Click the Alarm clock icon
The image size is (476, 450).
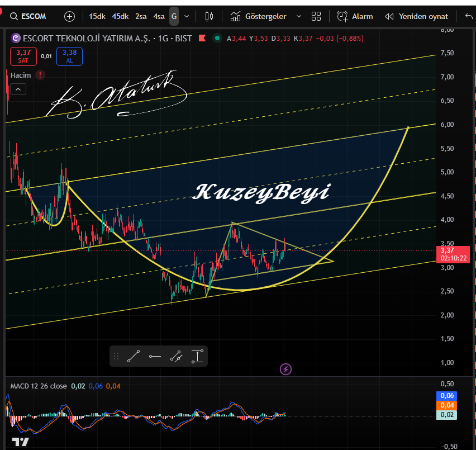(x=342, y=16)
